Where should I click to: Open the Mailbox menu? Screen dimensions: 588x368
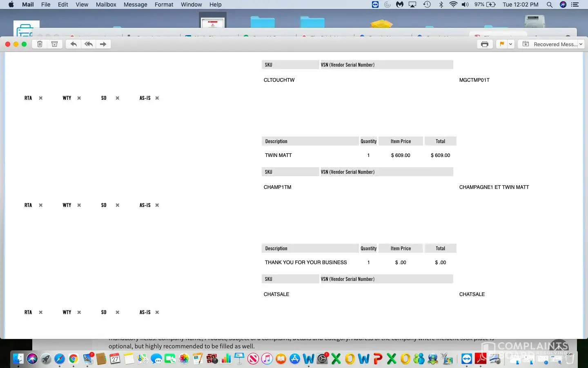(106, 4)
